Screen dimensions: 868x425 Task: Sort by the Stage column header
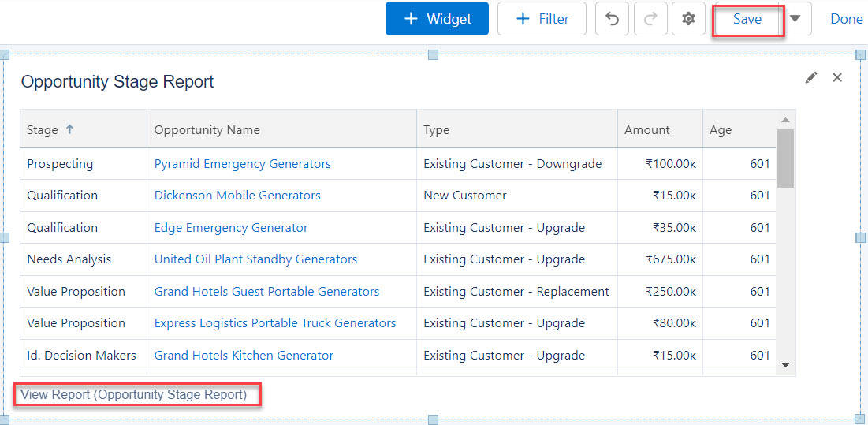coord(84,129)
